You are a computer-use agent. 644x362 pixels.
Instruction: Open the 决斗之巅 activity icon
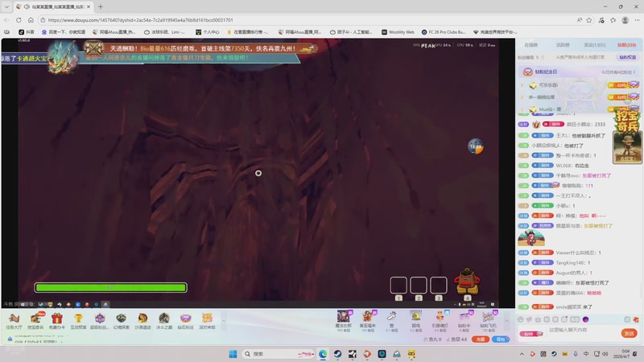coord(164,320)
